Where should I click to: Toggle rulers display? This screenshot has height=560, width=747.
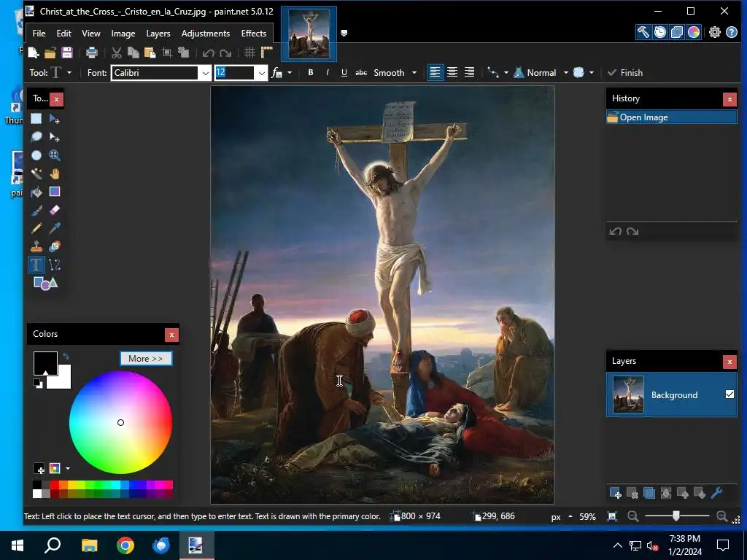point(267,52)
